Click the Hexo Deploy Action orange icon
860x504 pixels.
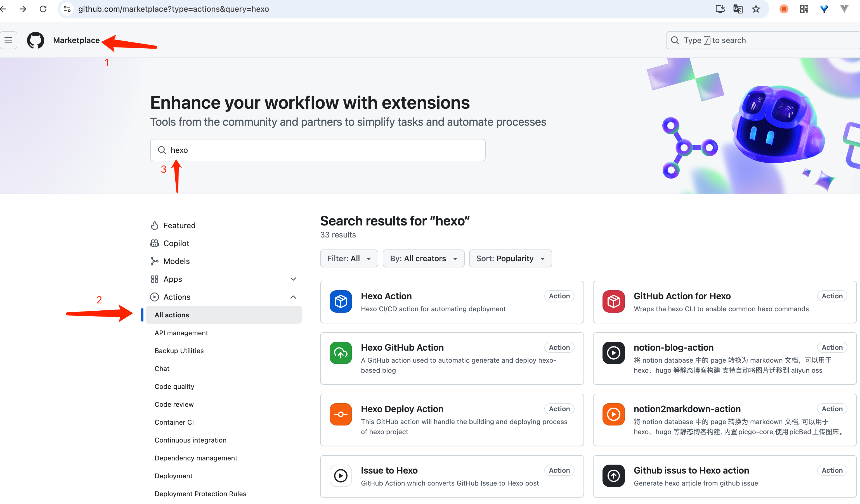(x=340, y=414)
